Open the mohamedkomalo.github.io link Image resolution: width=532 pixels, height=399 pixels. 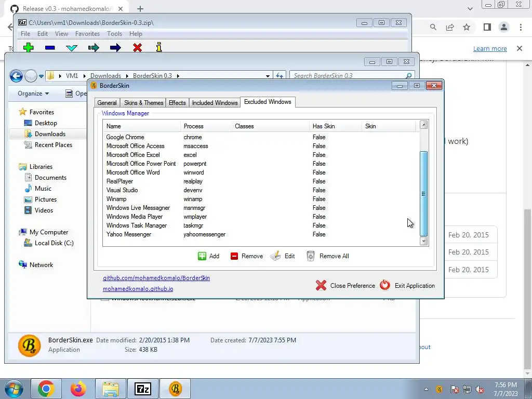coord(138,289)
